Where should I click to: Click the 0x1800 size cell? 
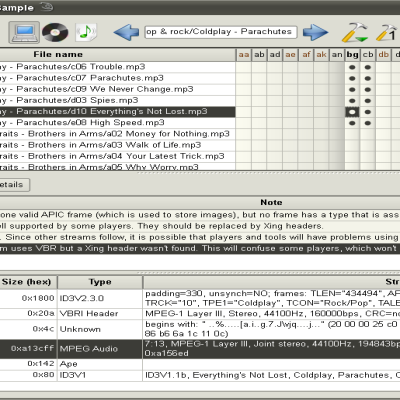[28, 298]
